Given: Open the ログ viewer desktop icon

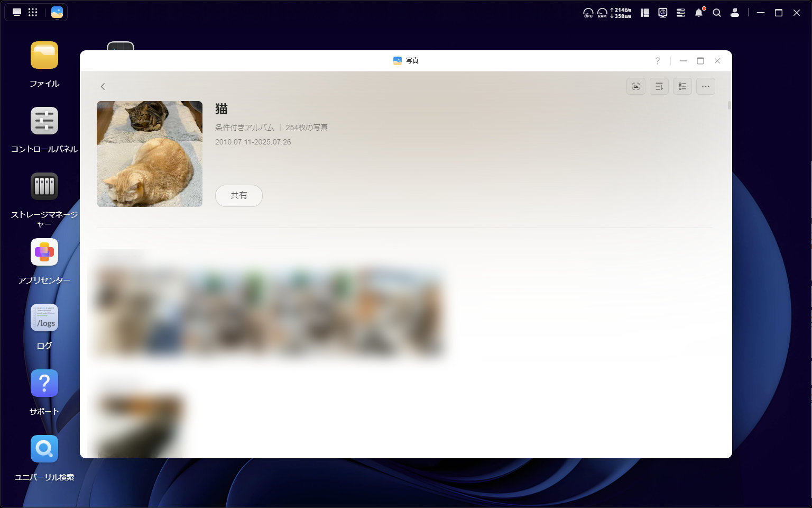Looking at the screenshot, I should coord(44,317).
